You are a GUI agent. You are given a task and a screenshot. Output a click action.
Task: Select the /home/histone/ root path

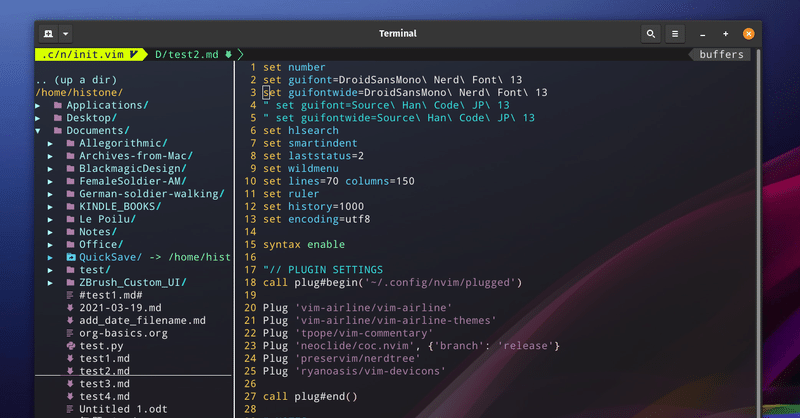tap(79, 92)
